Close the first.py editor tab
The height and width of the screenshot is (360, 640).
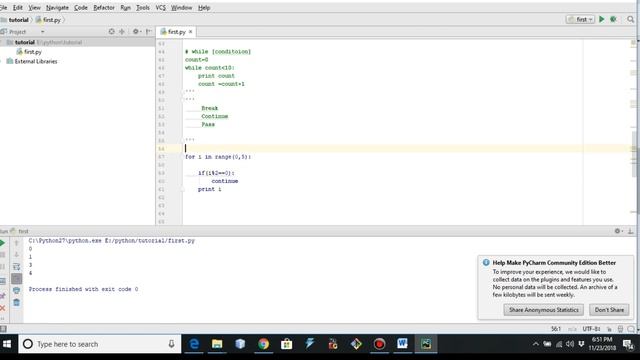click(x=190, y=31)
